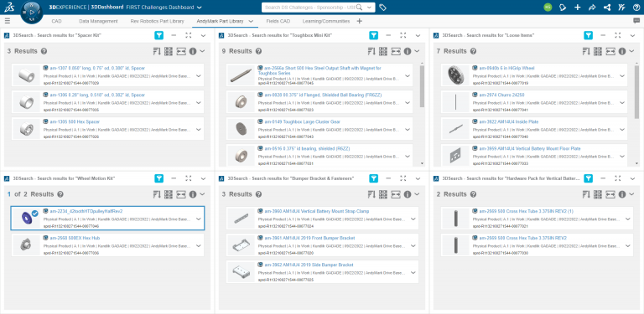Open the hamburger menu at top left

pos(8,21)
